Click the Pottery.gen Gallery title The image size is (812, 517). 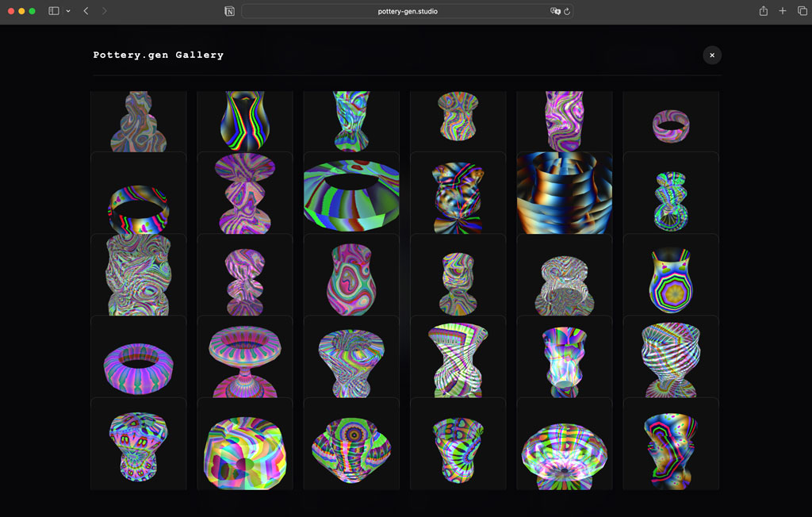click(159, 55)
